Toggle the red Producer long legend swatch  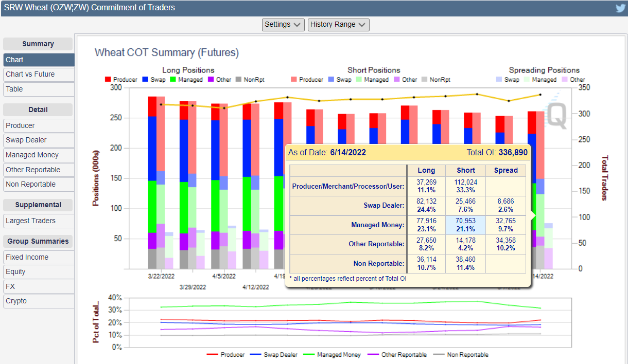tap(108, 80)
